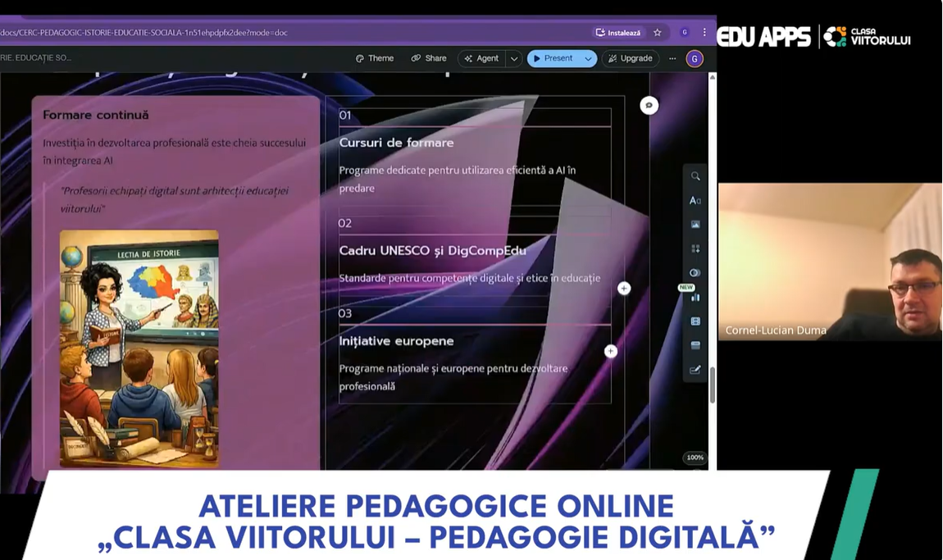The height and width of the screenshot is (560, 943).
Task: Click the browser address bar URL
Action: click(144, 33)
